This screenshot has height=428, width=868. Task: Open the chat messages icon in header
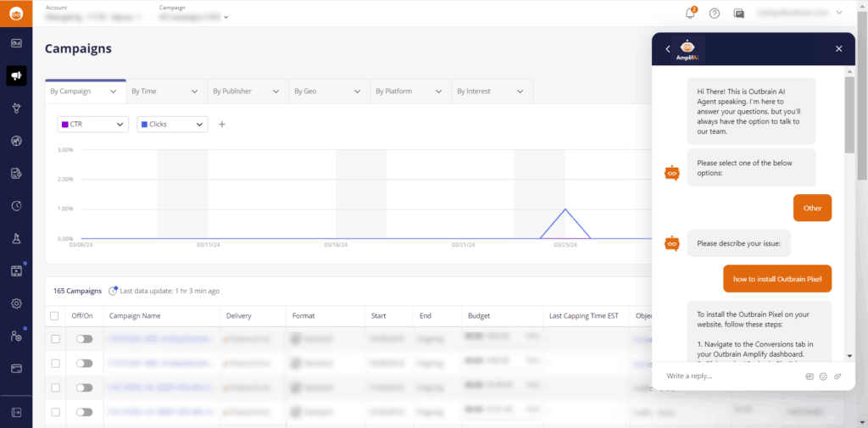pos(738,14)
